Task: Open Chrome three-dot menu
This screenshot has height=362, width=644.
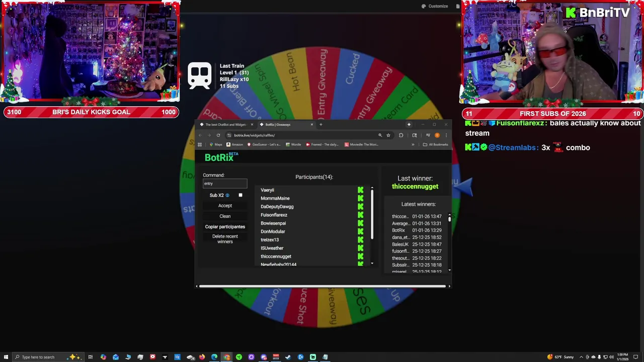Action: click(446, 135)
